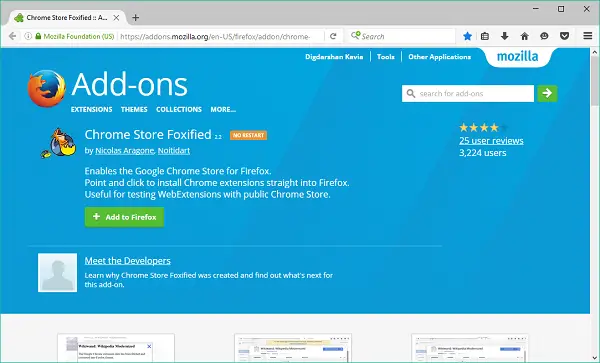Open the Other Applications menu
This screenshot has height=363, width=600.
[x=439, y=57]
